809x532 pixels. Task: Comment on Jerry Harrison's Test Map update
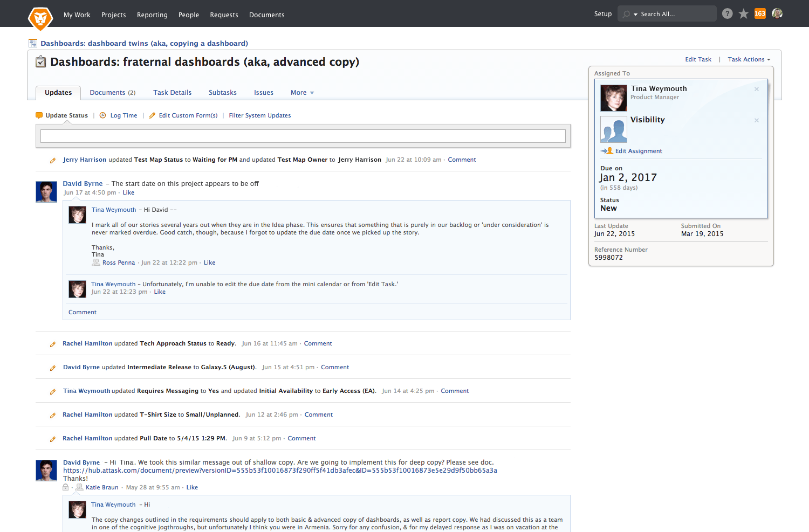tap(462, 160)
